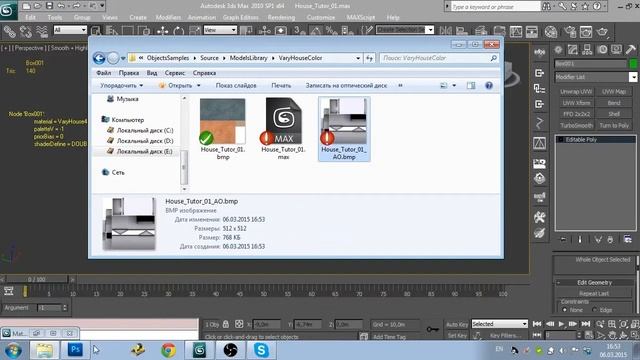Select Editable Poly in modifier stack

[595, 140]
